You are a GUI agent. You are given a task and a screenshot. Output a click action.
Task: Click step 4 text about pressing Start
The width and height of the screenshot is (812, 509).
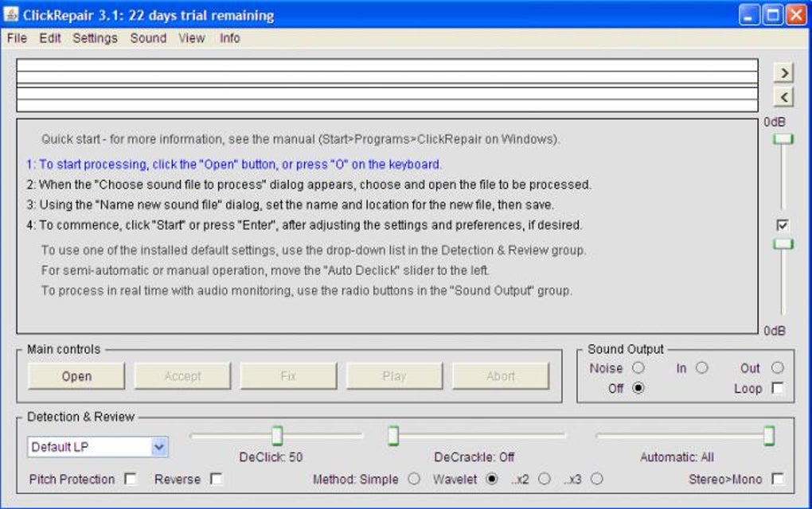click(304, 225)
